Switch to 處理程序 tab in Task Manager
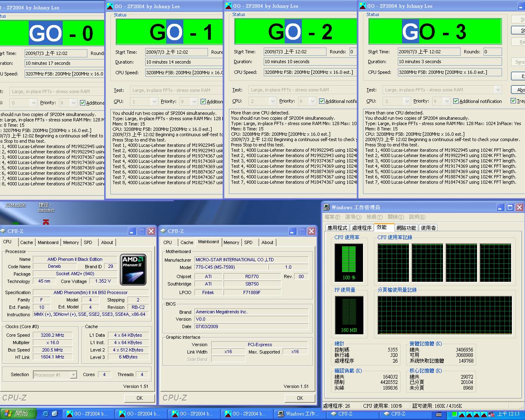Screen dimensions: 525x420 [362, 228]
